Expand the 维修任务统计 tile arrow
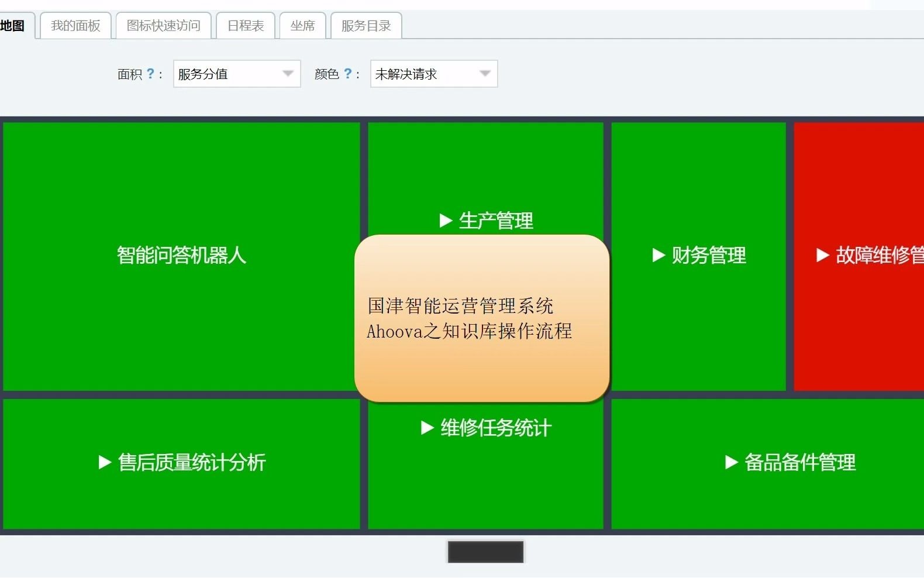 coord(427,428)
